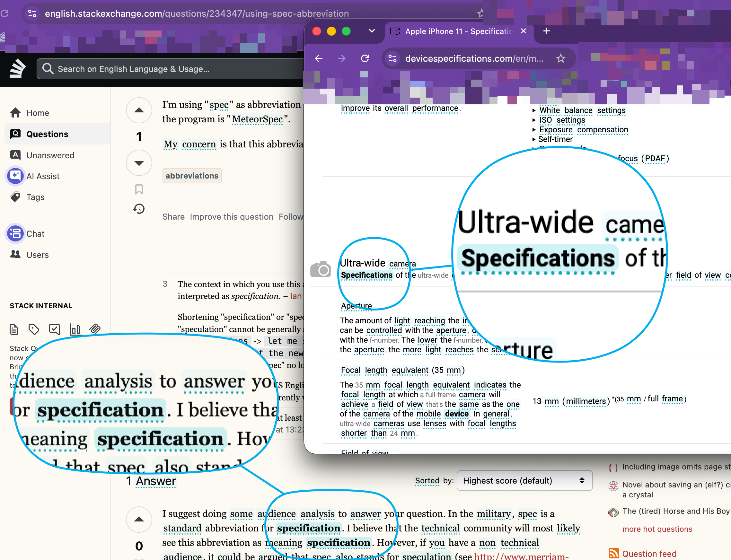Click the Stack Exchange site logo
Viewport: 731px width, 560px height.
click(x=18, y=69)
